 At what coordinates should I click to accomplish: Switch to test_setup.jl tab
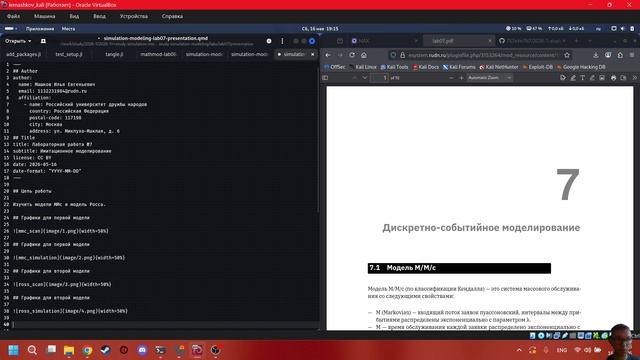click(x=69, y=54)
